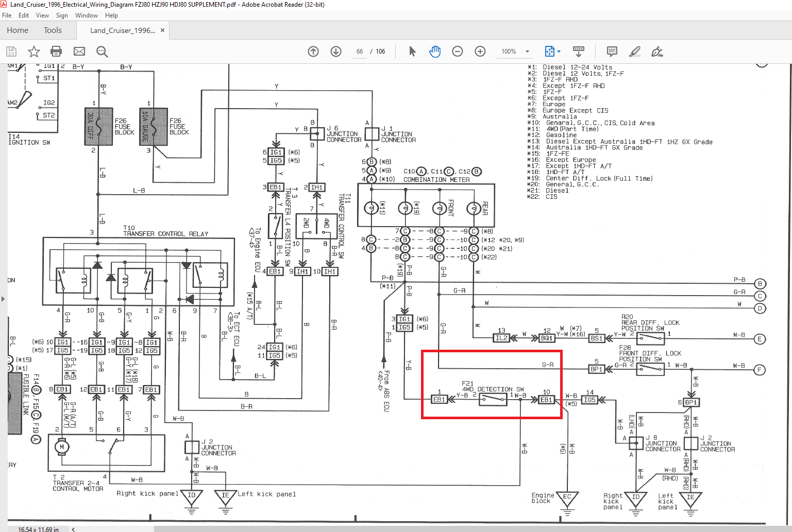Open the Sign document pen tool
The height and width of the screenshot is (532, 792).
coord(658,52)
